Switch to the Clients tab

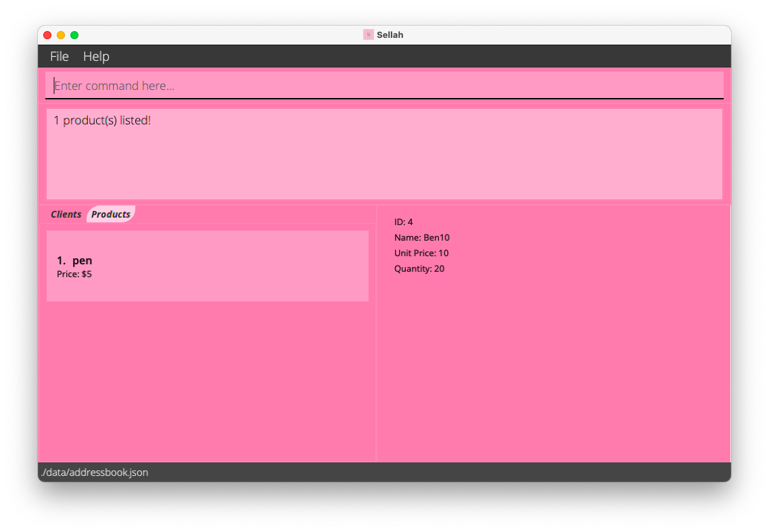click(66, 214)
